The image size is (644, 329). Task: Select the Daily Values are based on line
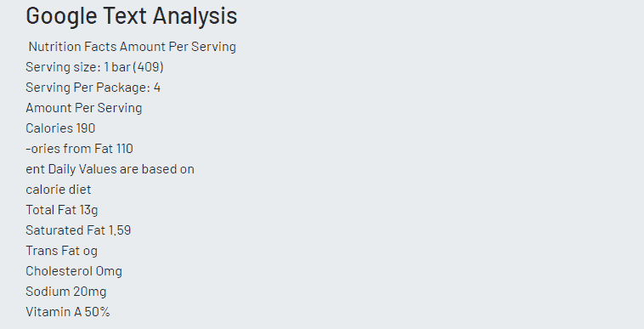click(110, 169)
